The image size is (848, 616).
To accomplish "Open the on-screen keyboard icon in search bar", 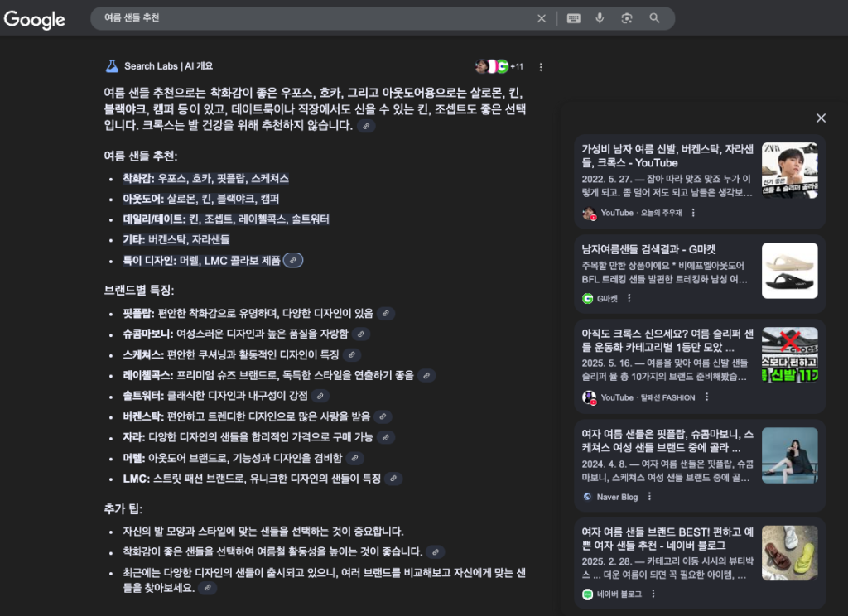I will [x=573, y=18].
